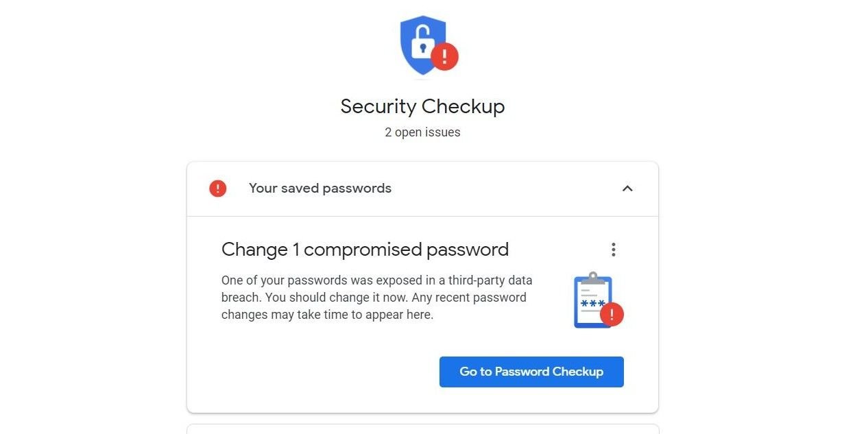Click the red exclamation badge on the clipboard
This screenshot has width=868, height=434.
coord(612,315)
